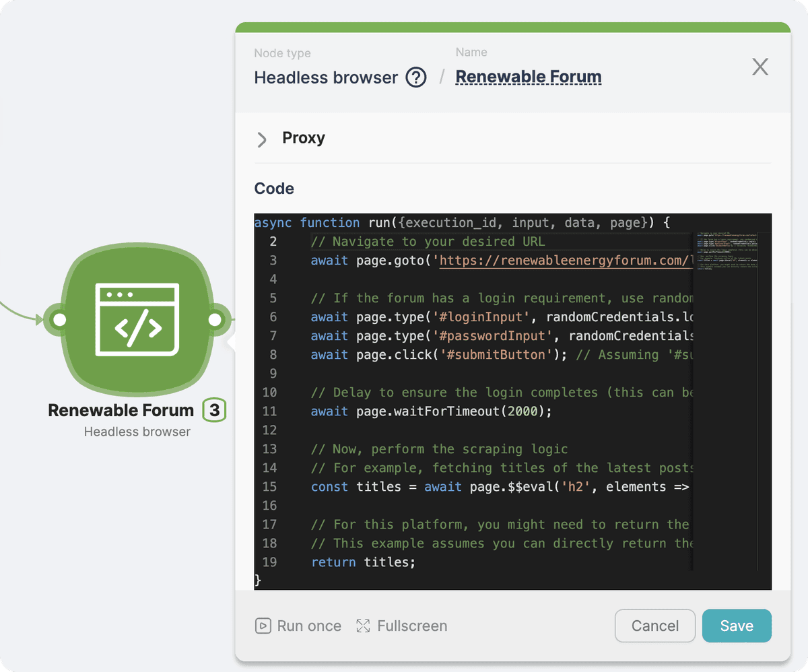Viewport: 808px width, 672px height.
Task: Select the Renewable Forum label under node
Action: tap(121, 410)
